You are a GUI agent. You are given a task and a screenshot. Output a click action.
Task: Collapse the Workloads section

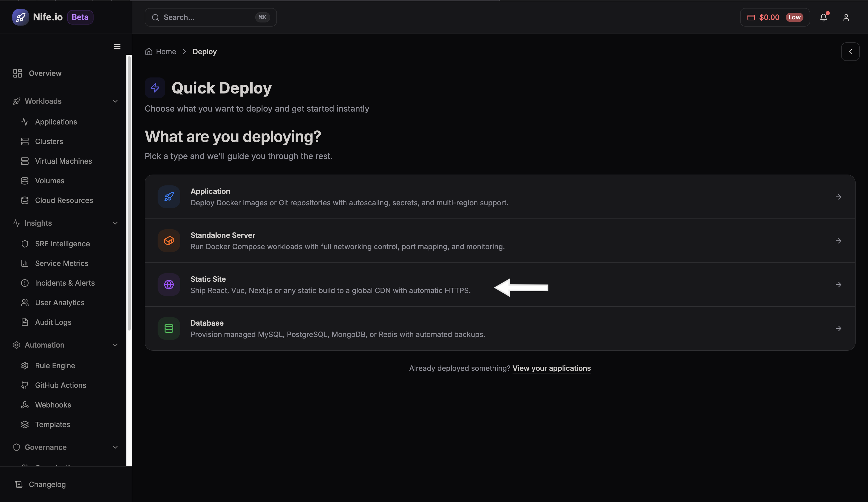[115, 101]
